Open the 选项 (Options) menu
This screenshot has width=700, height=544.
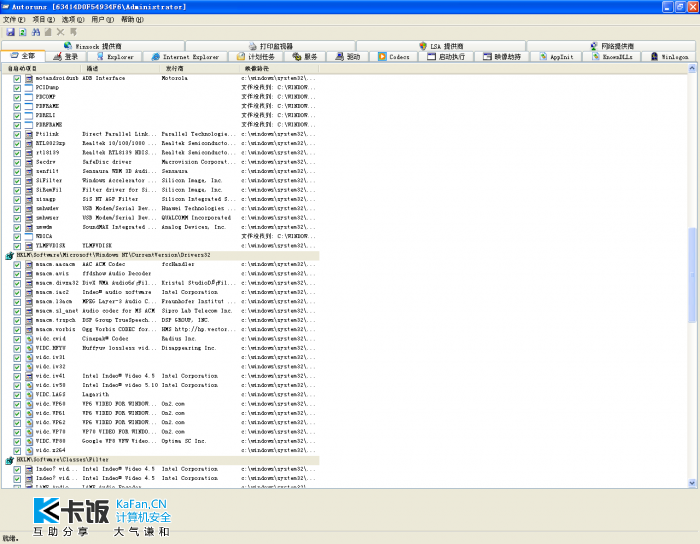pyautogui.click(x=73, y=20)
